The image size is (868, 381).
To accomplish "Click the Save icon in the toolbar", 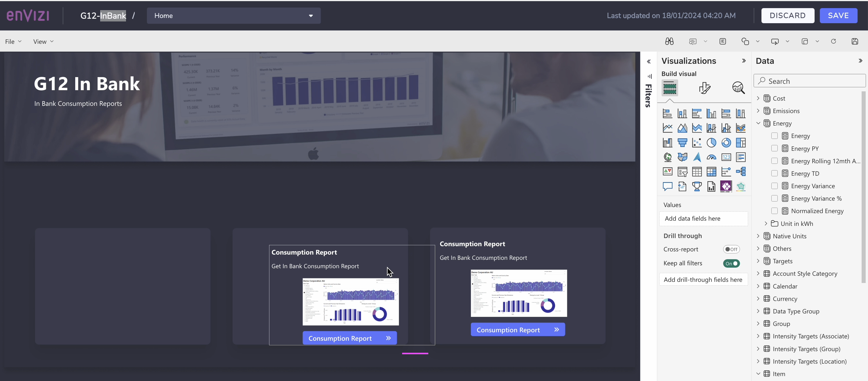I will point(855,41).
